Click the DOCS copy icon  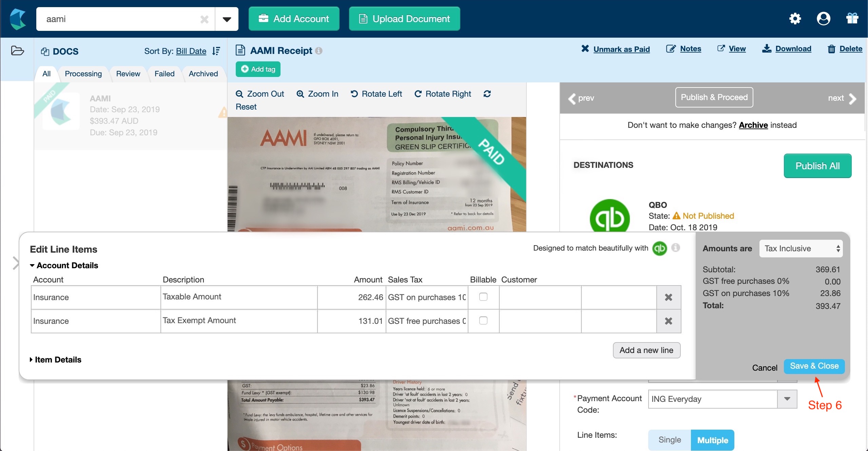(x=45, y=52)
